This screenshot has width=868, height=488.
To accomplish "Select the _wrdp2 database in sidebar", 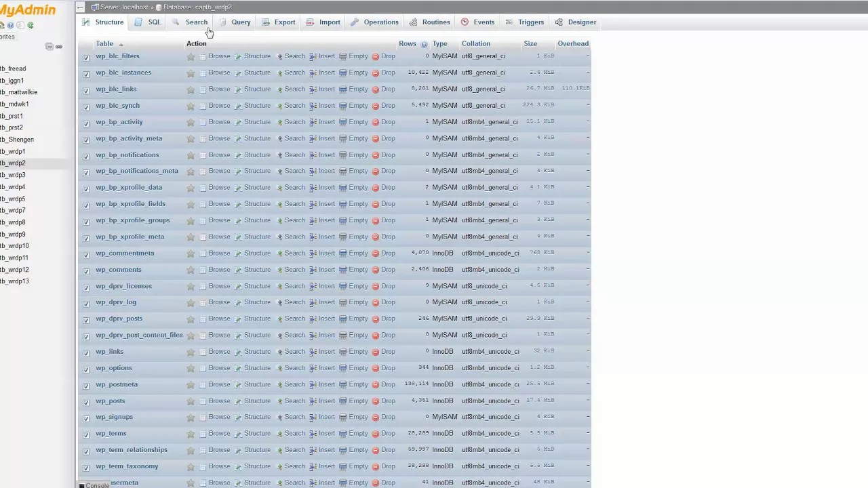I will (13, 163).
